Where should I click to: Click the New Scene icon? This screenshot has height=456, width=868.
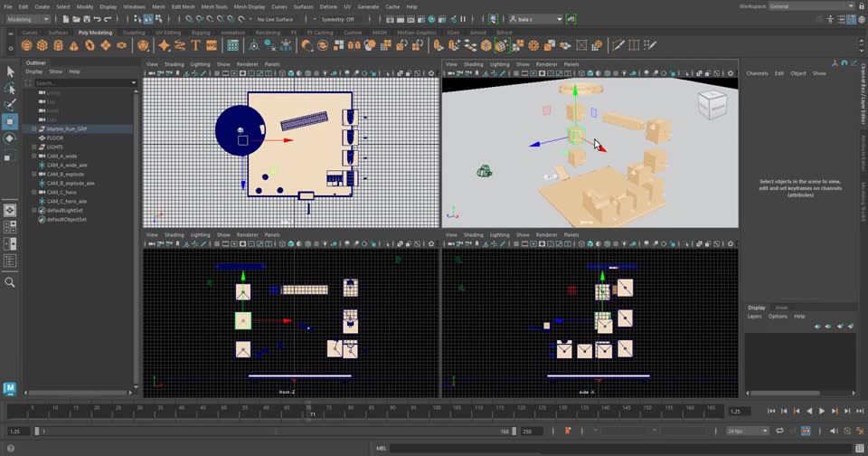click(66, 19)
